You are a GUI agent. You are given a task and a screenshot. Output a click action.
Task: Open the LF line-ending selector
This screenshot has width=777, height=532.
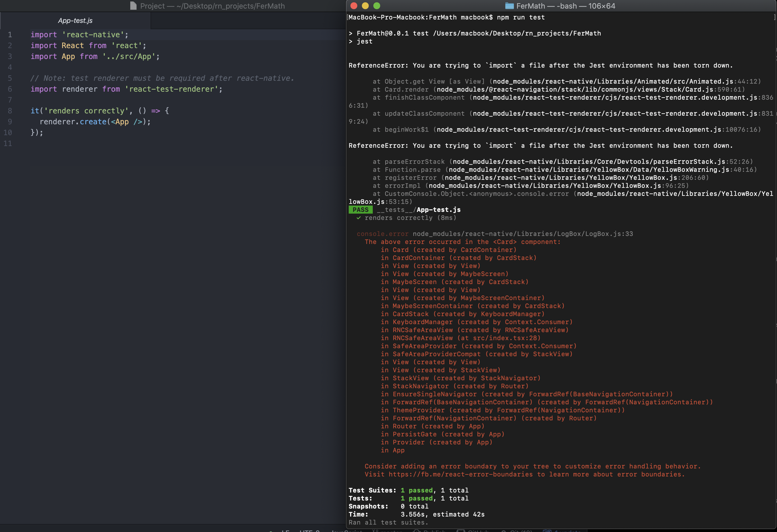[x=286, y=531]
